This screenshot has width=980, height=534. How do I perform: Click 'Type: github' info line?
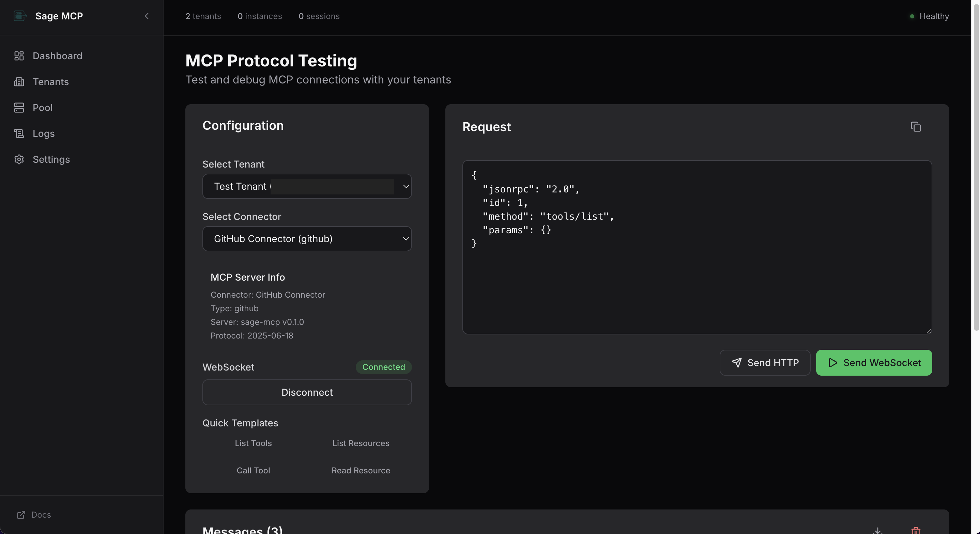point(234,309)
